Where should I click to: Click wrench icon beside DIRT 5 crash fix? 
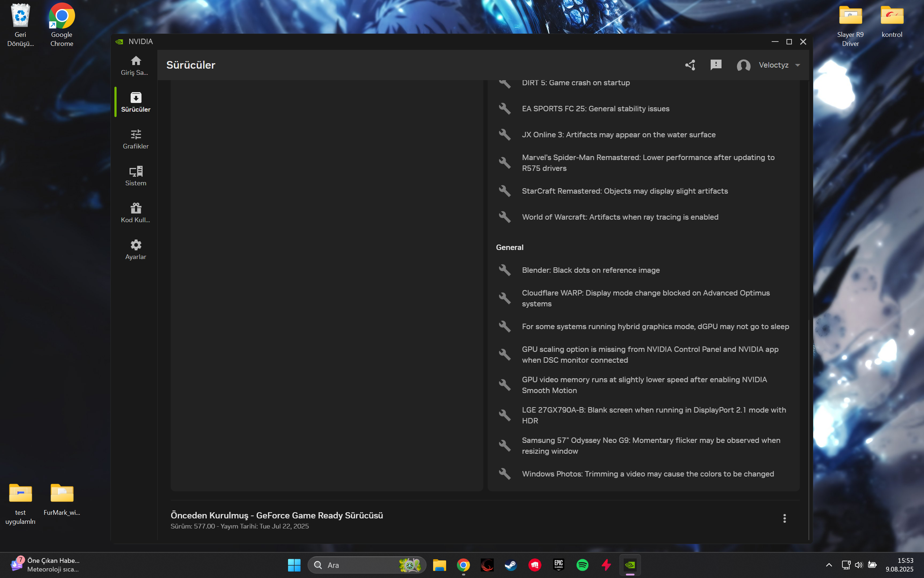pos(505,83)
